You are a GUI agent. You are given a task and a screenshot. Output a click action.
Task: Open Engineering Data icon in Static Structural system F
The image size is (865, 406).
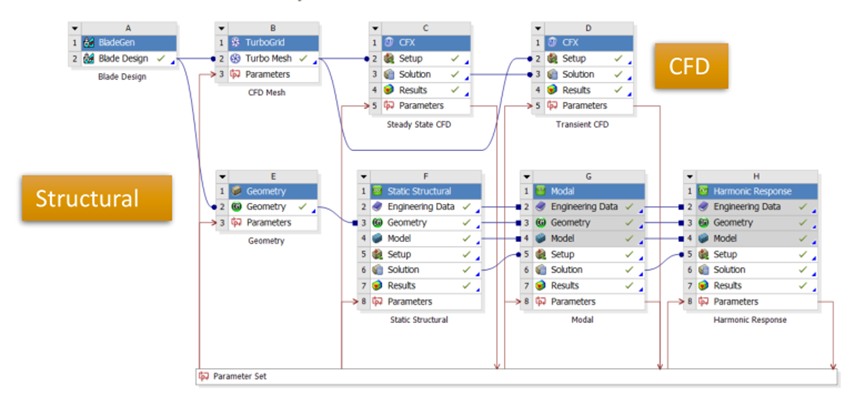[x=377, y=207]
